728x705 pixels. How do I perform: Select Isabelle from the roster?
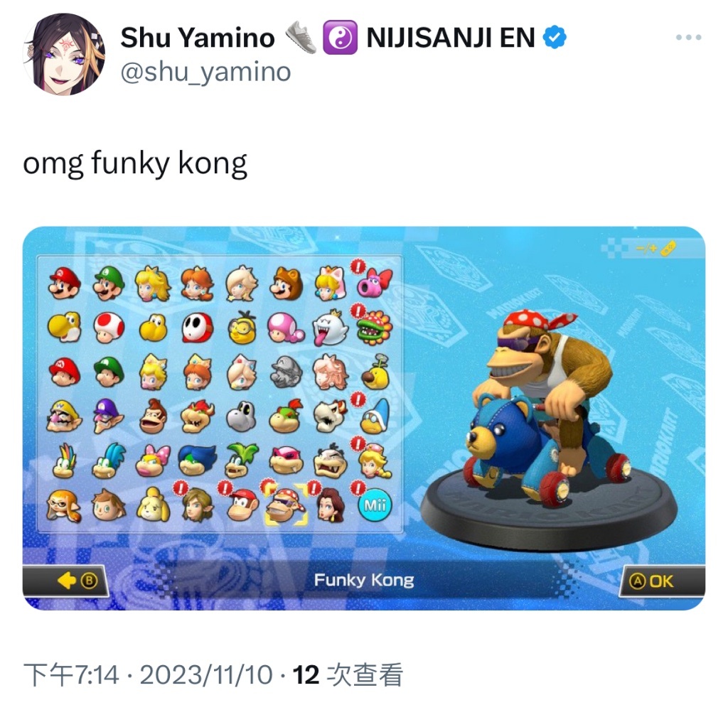pos(154,505)
